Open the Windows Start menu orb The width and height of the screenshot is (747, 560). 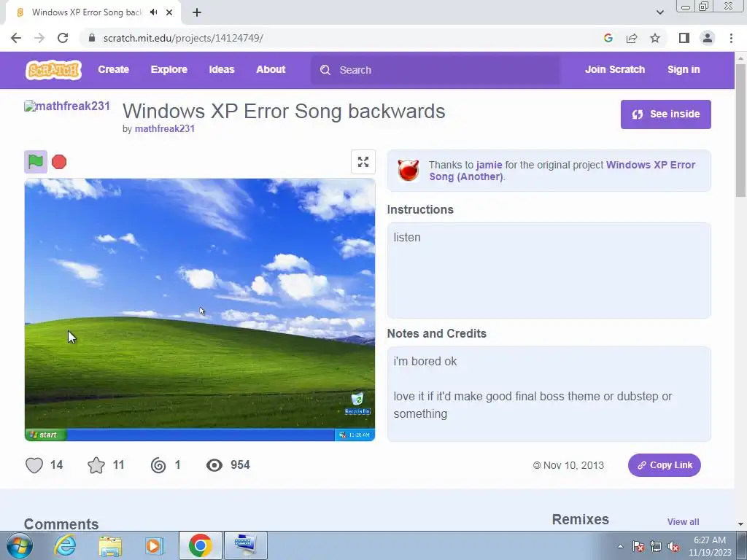point(20,545)
